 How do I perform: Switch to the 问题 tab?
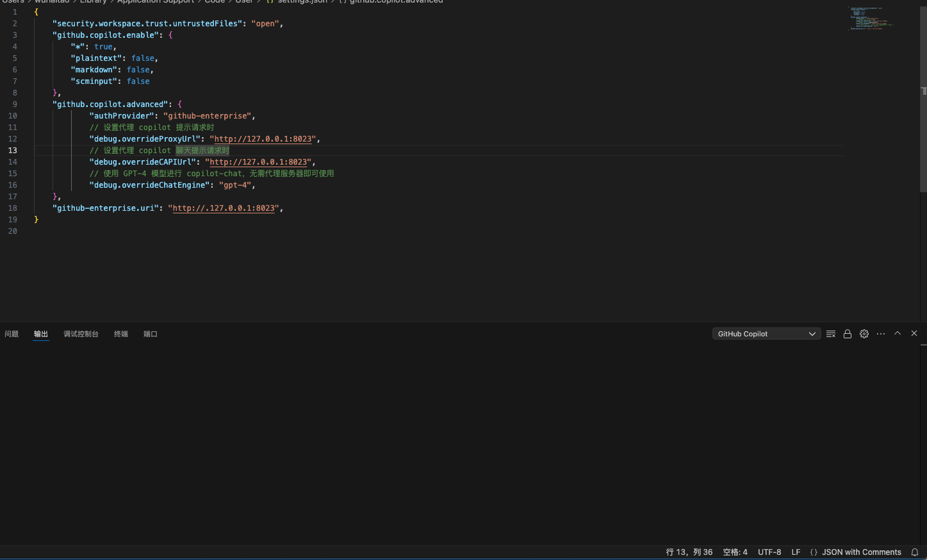(x=12, y=334)
